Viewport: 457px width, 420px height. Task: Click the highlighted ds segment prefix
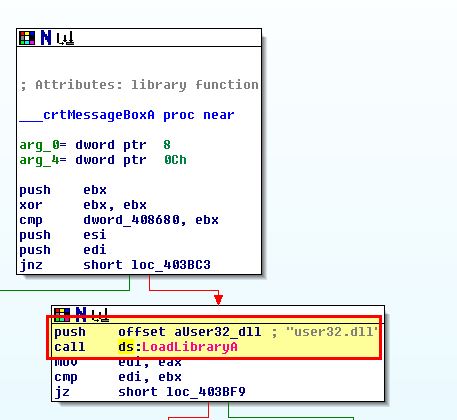point(126,347)
